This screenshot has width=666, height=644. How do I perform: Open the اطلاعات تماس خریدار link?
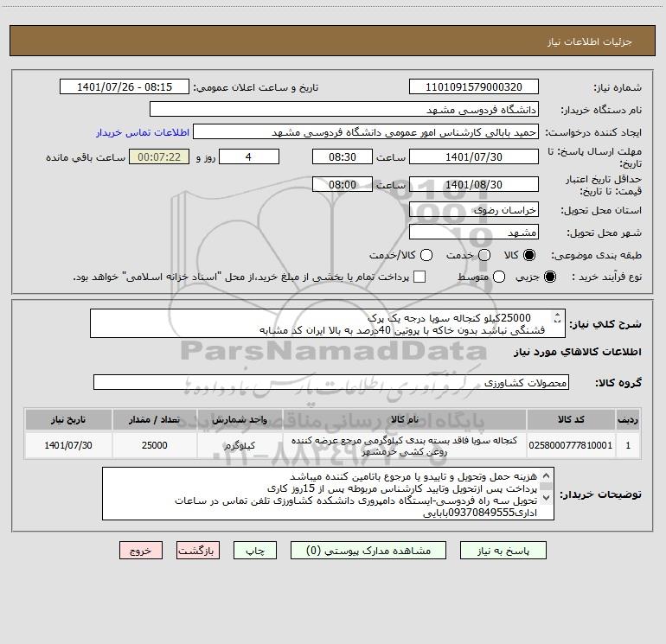(x=143, y=132)
